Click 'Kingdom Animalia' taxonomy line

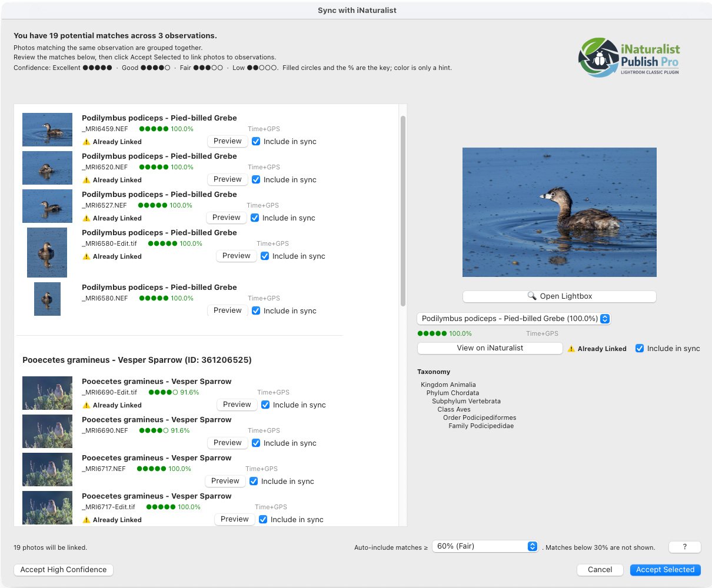click(x=448, y=385)
